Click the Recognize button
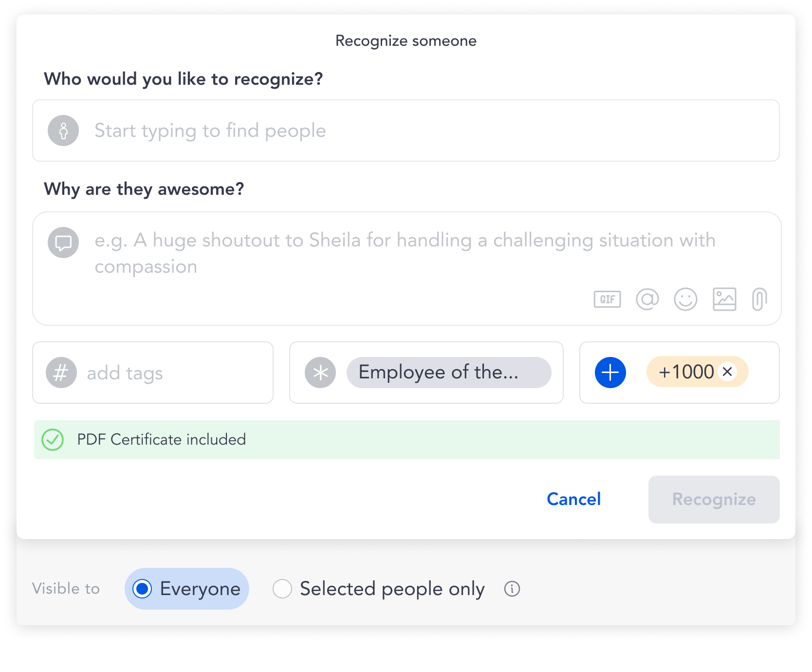Screen dimensions: 812x672 click(x=714, y=500)
